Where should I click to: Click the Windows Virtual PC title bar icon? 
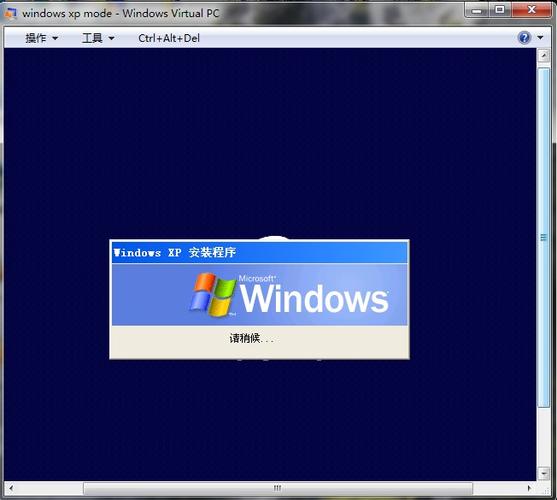[x=10, y=13]
